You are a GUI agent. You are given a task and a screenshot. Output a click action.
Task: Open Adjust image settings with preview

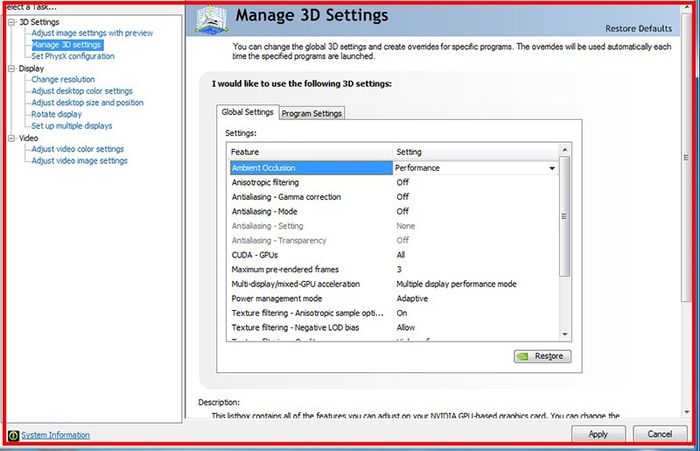92,33
